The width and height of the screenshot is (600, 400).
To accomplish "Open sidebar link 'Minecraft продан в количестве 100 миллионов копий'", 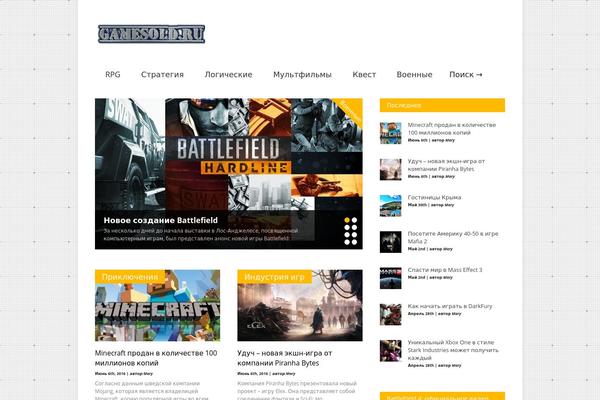I will pyautogui.click(x=452, y=129).
